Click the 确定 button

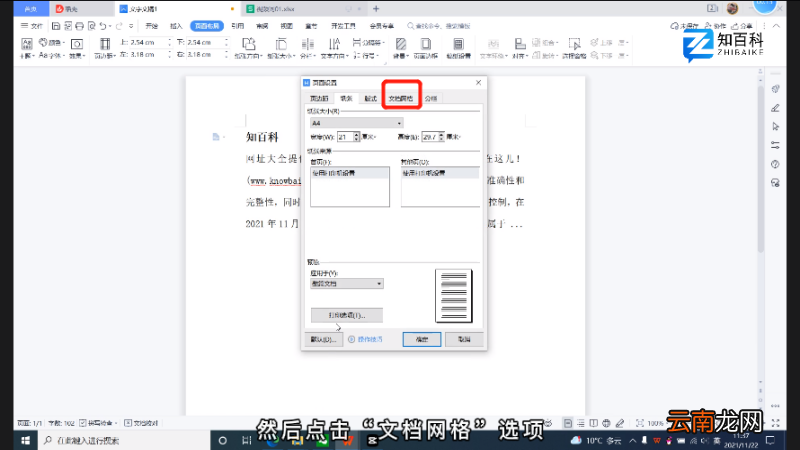click(x=421, y=339)
